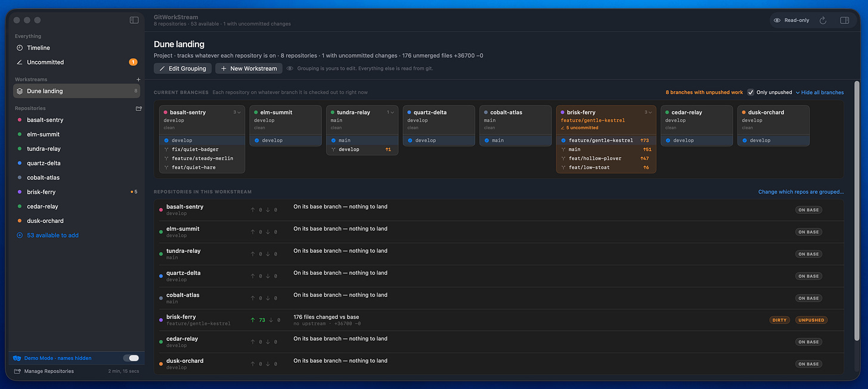Screen dimensions: 868x389
Task: Select feature/gentle-kestrel row in brisk-ferry card
Action: point(606,141)
